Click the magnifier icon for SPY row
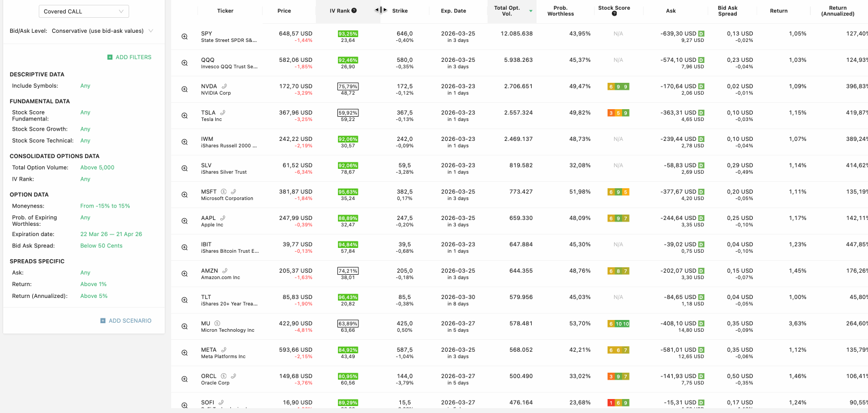868x413 pixels. (185, 37)
